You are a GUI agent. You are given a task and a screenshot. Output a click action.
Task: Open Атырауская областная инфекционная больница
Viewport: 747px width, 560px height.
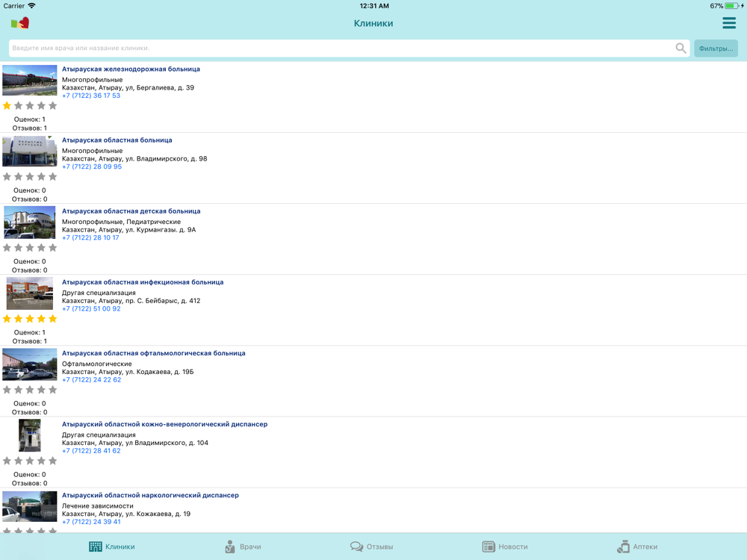coord(143,282)
